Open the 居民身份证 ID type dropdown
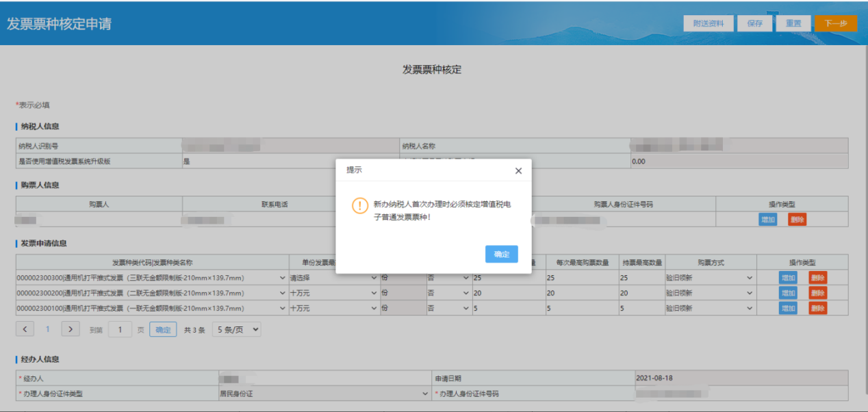868x412 pixels. click(323, 394)
